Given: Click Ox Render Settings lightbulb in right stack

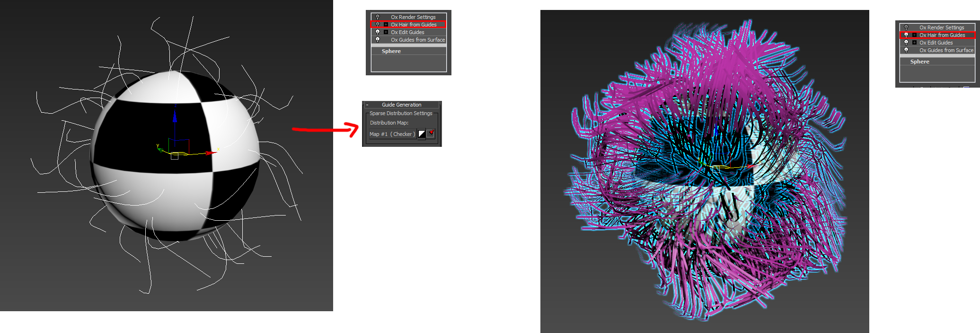Looking at the screenshot, I should point(906,27).
